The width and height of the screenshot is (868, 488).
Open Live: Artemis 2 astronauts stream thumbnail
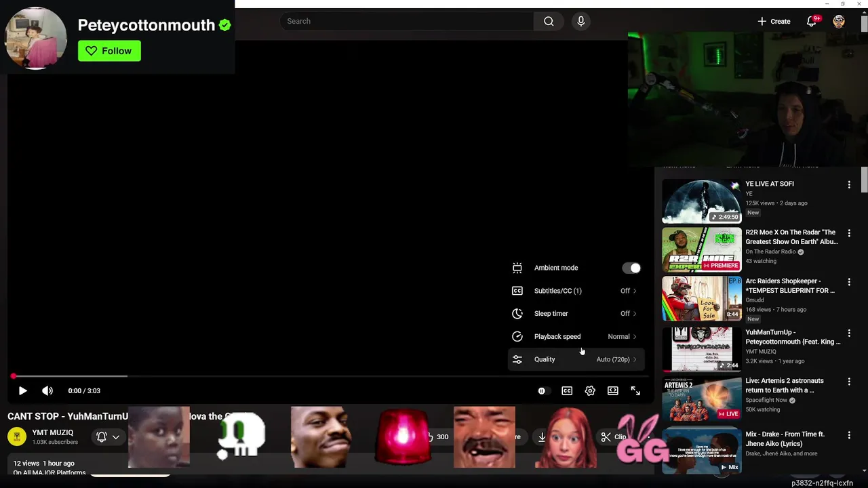coord(702,399)
